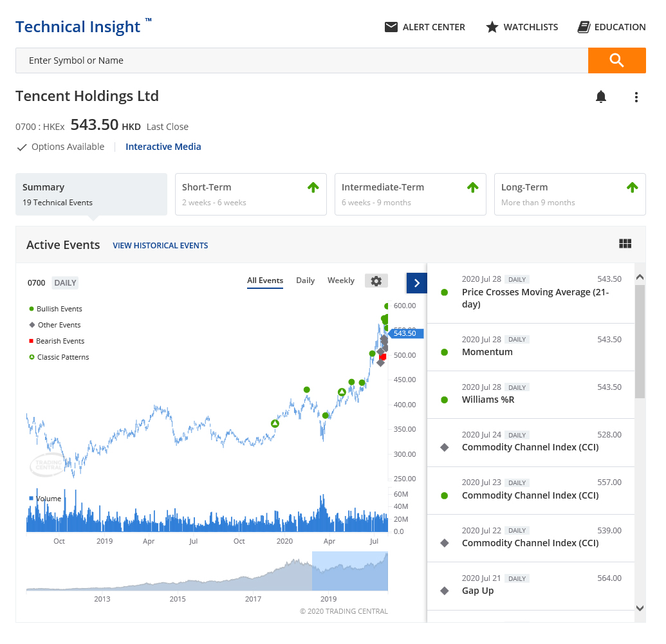Image resolution: width=666 pixels, height=644 pixels.
Task: Open chart settings gear icon
Action: click(376, 281)
